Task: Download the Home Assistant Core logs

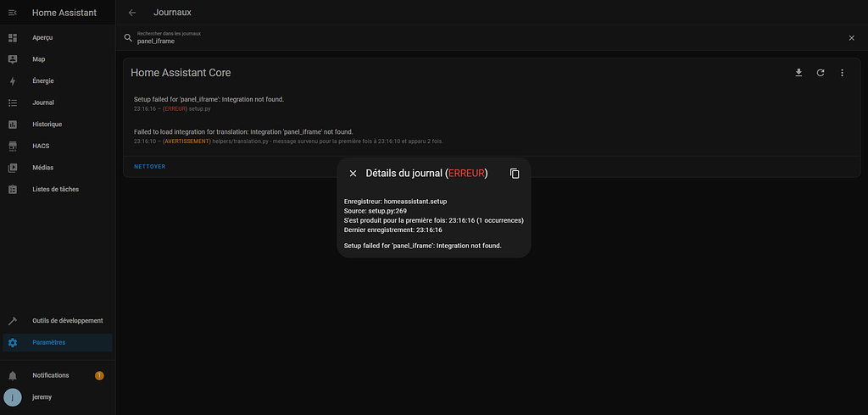Action: [x=798, y=73]
